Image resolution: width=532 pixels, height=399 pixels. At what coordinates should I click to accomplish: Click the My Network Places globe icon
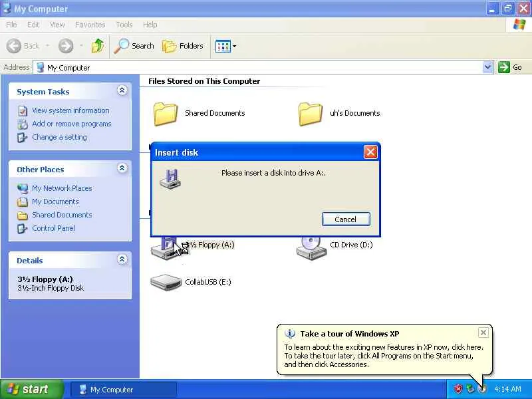point(23,188)
